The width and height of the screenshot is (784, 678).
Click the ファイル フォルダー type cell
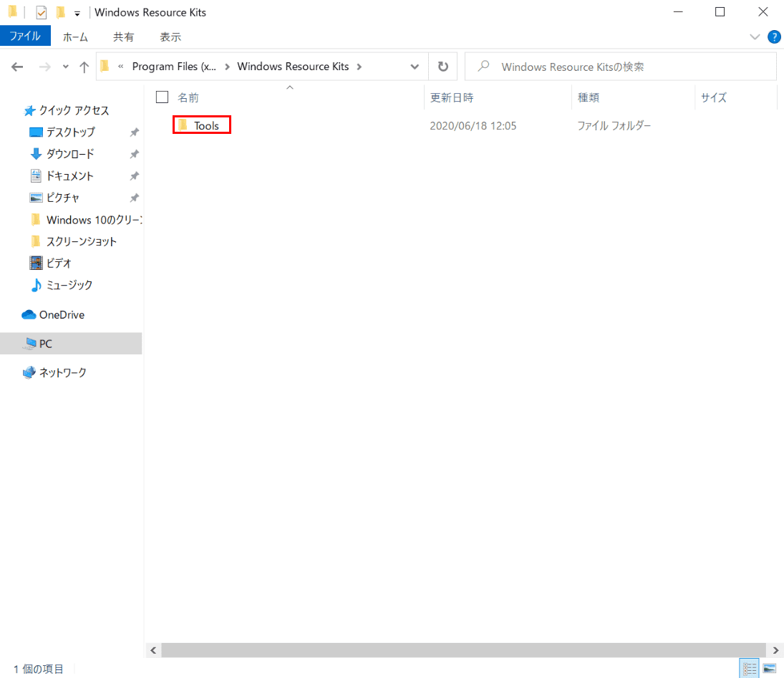[x=614, y=126]
